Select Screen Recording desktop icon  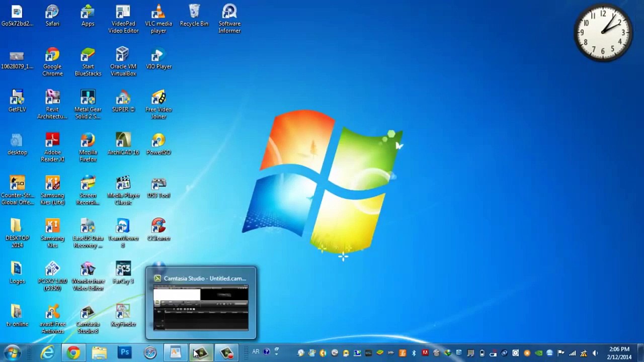coord(88,191)
